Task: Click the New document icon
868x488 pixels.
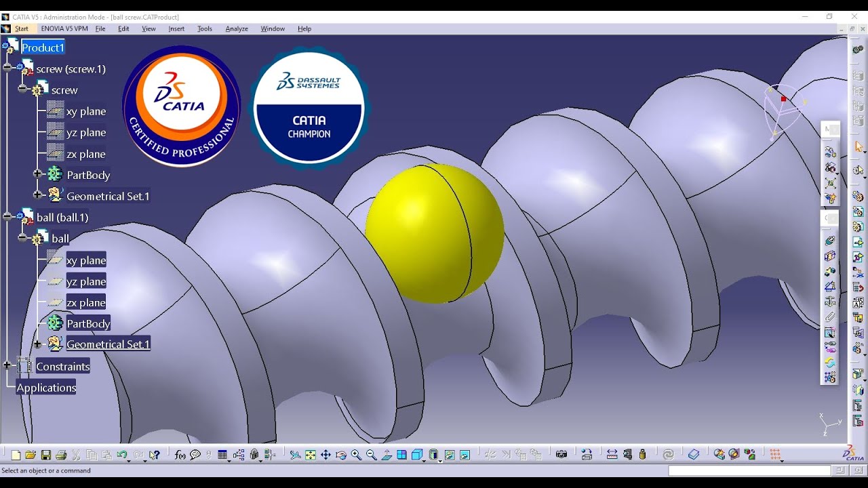Action: click(16, 455)
